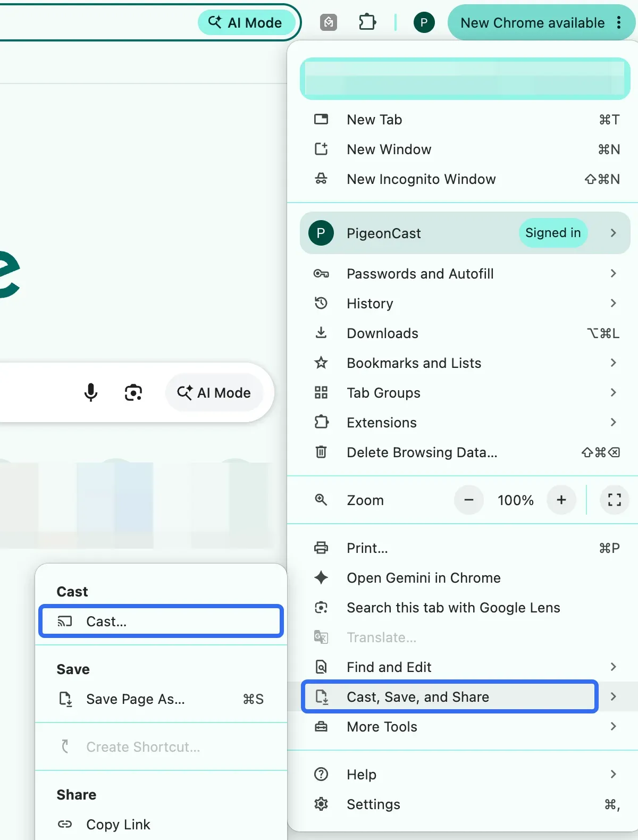Expand Extensions submenu arrow

click(x=614, y=422)
